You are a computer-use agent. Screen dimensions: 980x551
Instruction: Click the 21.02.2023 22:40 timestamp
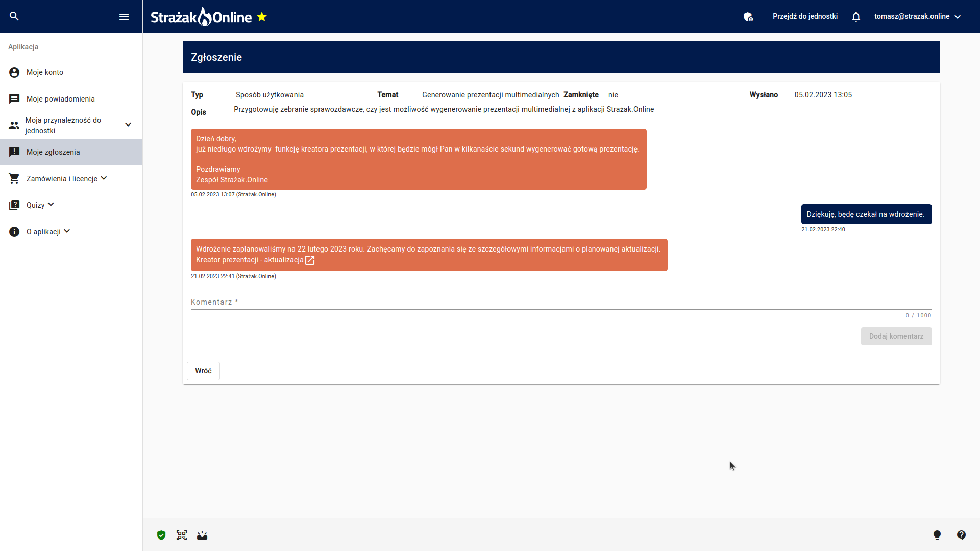pyautogui.click(x=823, y=230)
